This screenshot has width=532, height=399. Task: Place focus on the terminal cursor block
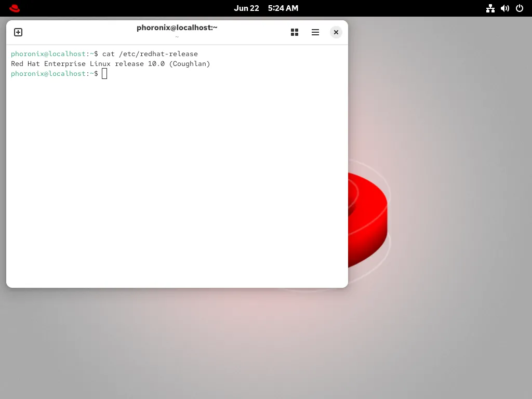(x=104, y=74)
